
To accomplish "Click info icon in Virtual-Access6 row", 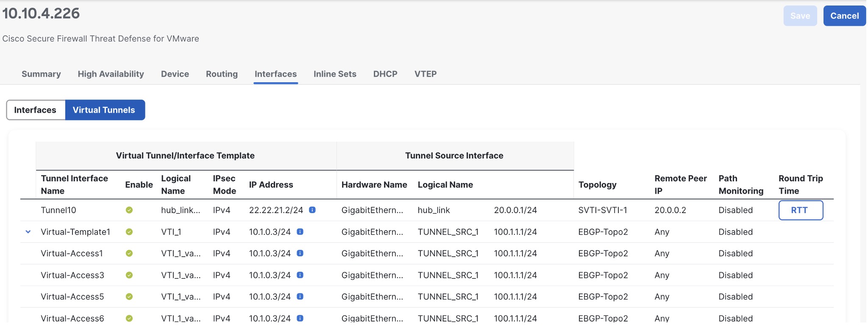I will 300,318.
